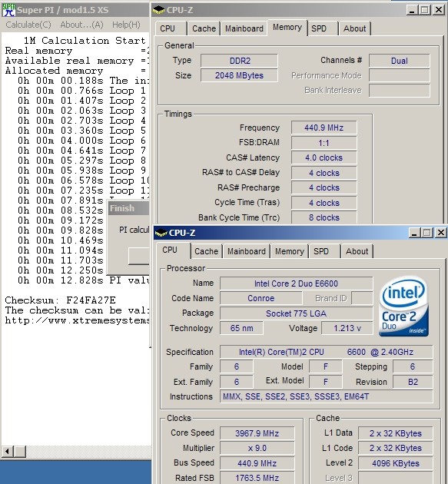
Task: Click the Super PI horizontal scrollbar thumb
Action: coord(20,452)
